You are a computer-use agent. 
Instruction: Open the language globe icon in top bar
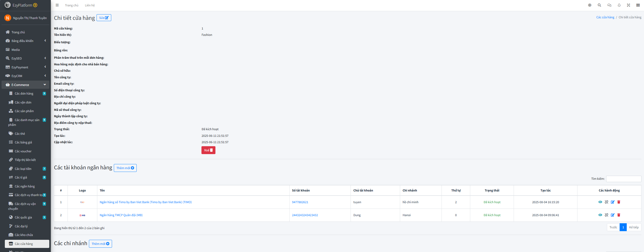point(590,5)
